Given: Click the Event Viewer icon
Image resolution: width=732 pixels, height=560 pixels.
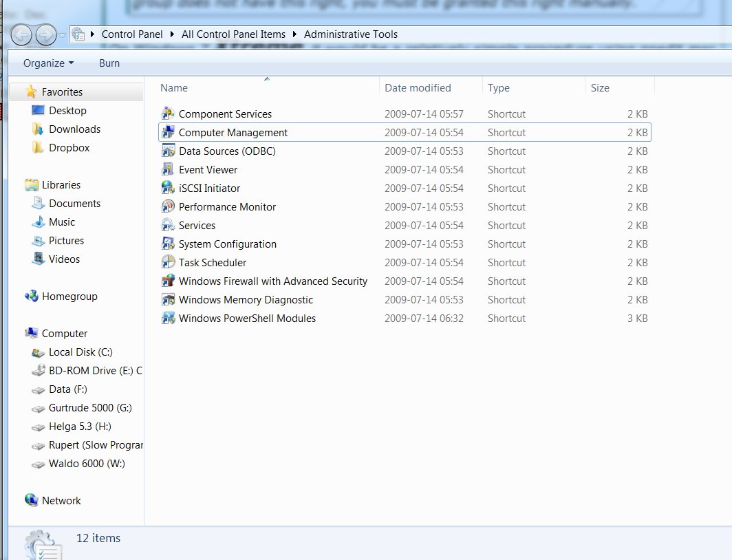Looking at the screenshot, I should [168, 170].
